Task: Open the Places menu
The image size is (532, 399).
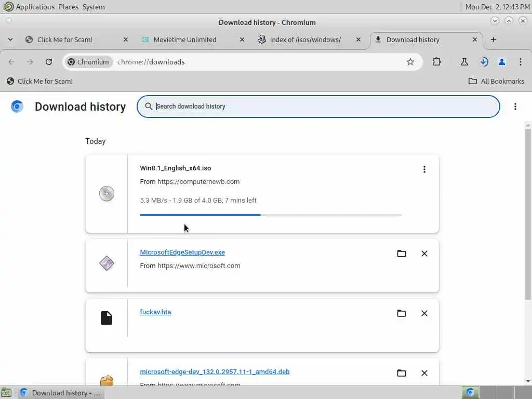Action: 69,7
